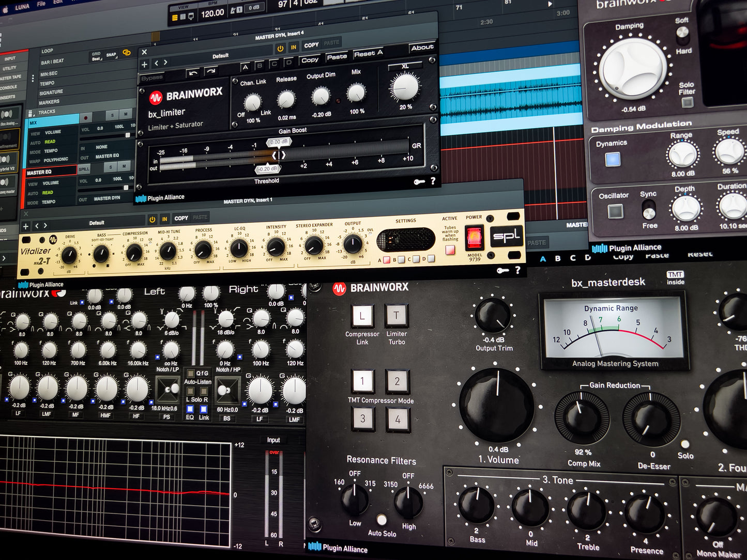The height and width of the screenshot is (560, 747).
Task: Click the tracks list icon beside TRACKS
Action: [x=31, y=113]
